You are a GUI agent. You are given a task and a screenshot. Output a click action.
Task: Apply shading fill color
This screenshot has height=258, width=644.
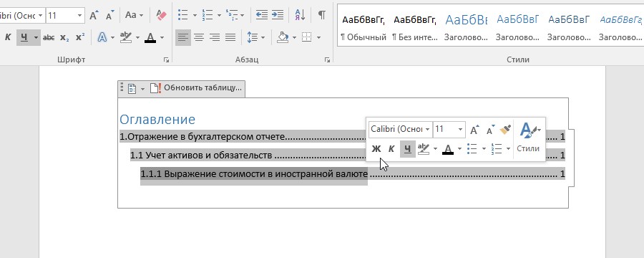[x=283, y=37]
